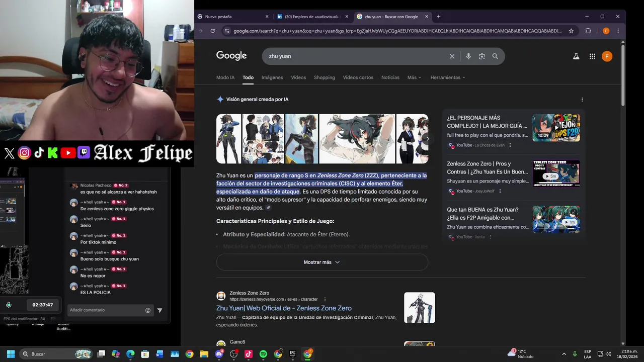Clear the search query with the X
The height and width of the screenshot is (362, 644).
pos(452,56)
